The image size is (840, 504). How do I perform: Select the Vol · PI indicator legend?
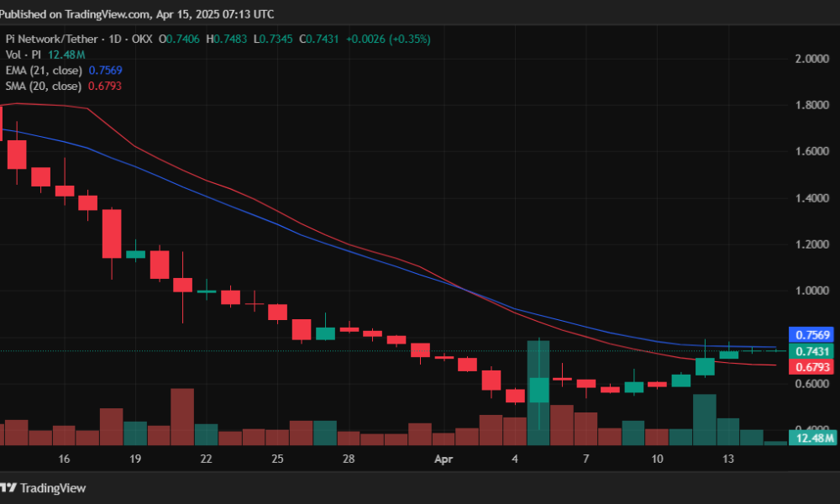24,55
